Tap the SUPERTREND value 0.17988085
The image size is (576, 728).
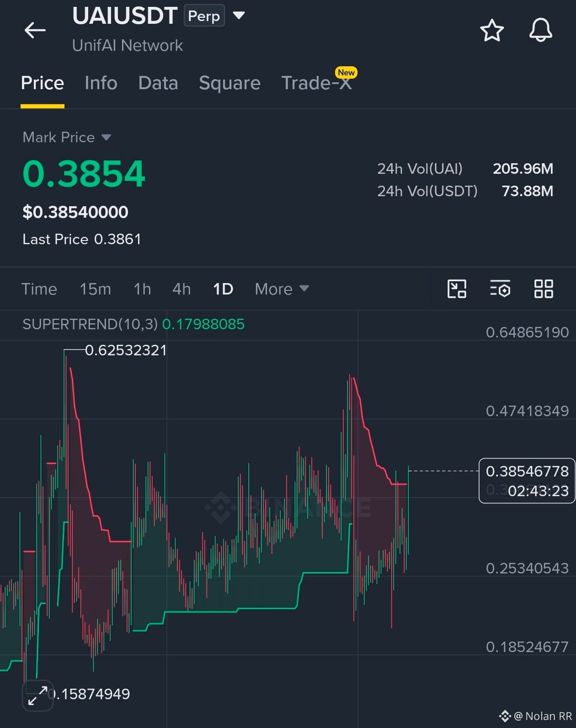(203, 324)
